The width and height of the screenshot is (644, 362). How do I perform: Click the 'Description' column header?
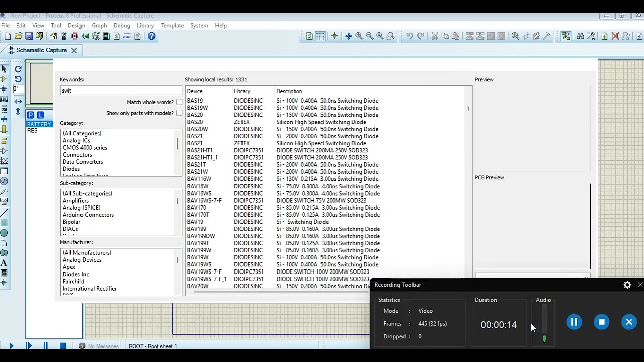pos(289,91)
